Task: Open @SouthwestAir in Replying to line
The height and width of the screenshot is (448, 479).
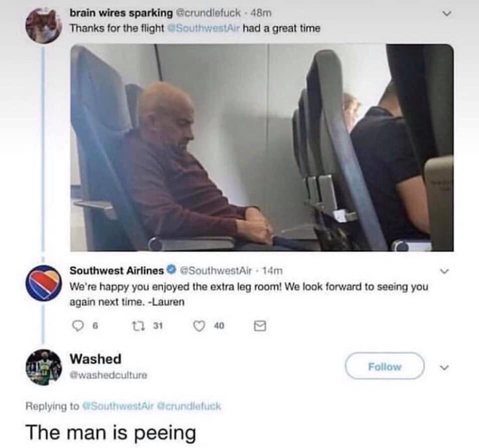Action: pyautogui.click(x=118, y=406)
